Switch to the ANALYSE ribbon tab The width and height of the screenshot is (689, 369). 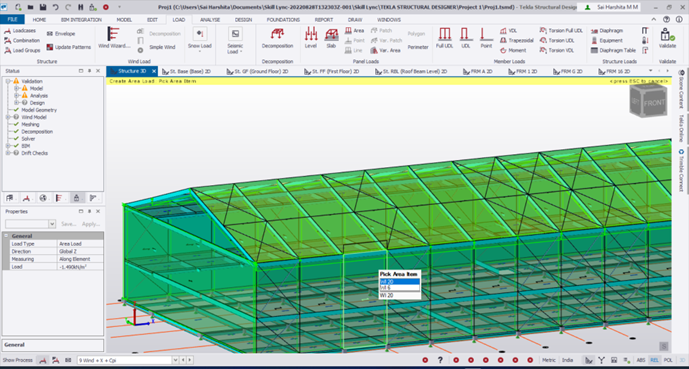tap(210, 20)
